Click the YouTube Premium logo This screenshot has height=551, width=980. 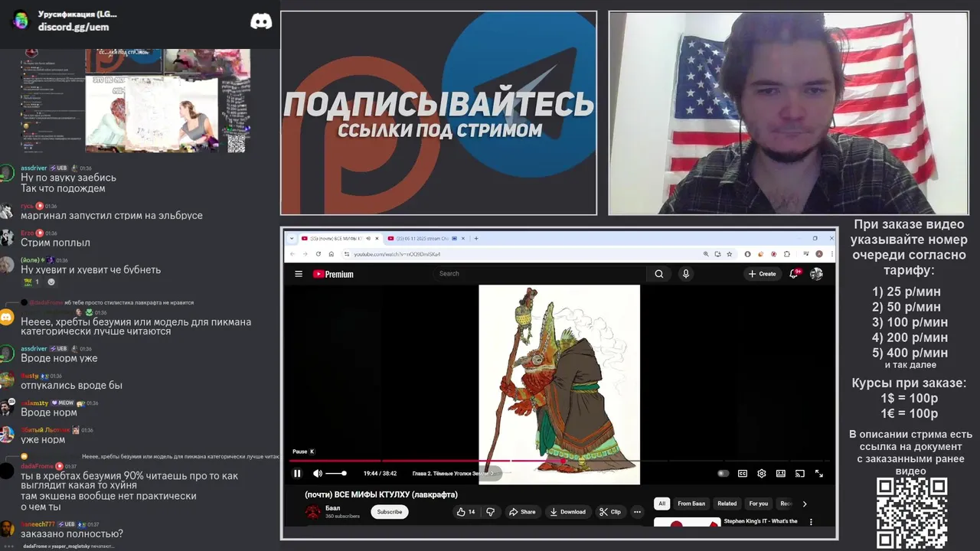pos(333,274)
